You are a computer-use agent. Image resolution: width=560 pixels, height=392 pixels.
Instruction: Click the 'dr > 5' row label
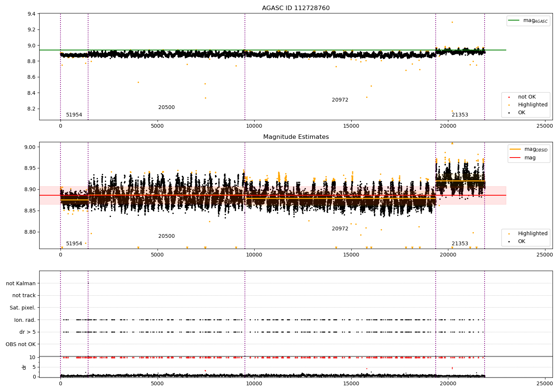[28, 332]
